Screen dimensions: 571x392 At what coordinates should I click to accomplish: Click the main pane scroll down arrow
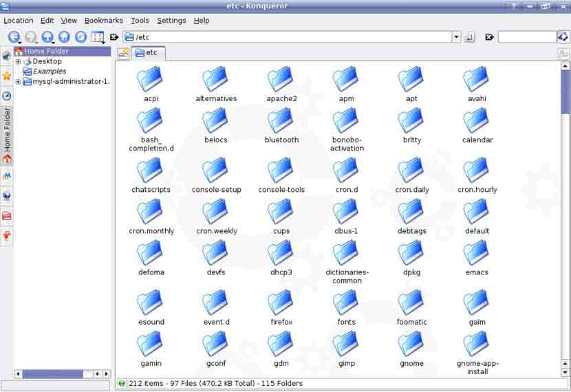pos(565,373)
